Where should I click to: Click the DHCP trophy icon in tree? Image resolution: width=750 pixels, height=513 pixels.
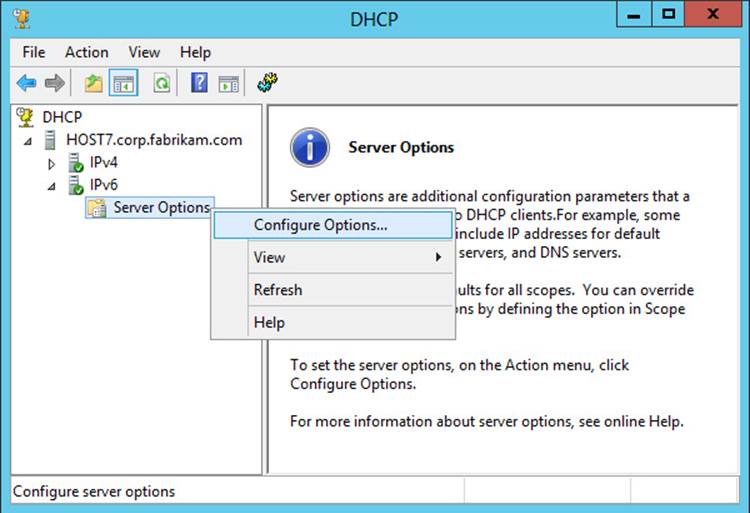coord(25,117)
